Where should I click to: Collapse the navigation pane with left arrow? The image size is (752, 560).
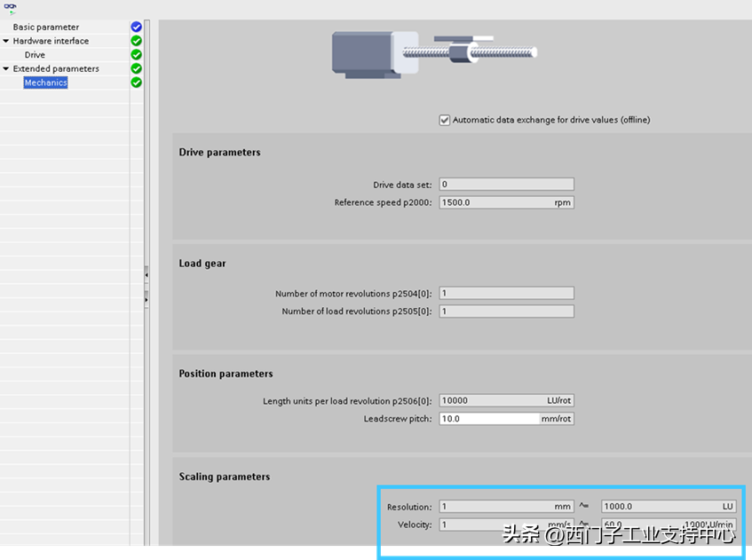146,276
